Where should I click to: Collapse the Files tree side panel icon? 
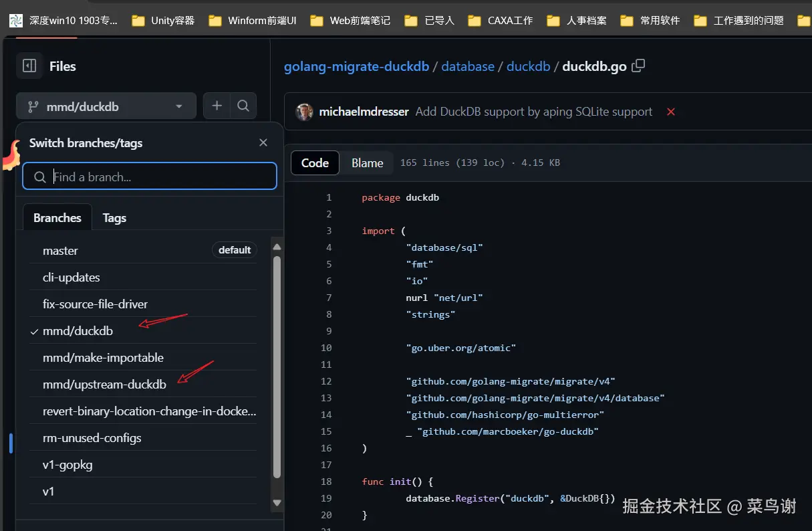click(29, 66)
